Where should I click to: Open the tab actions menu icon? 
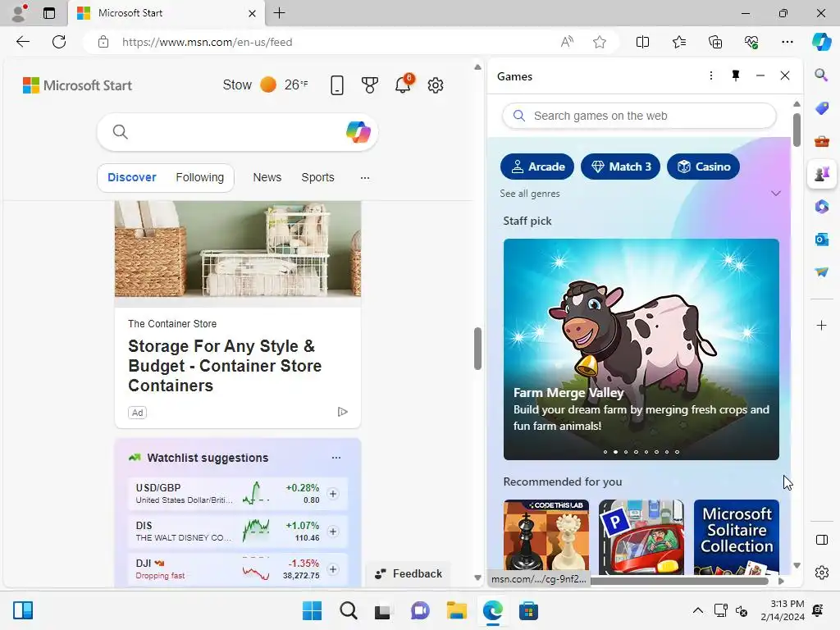click(x=49, y=13)
